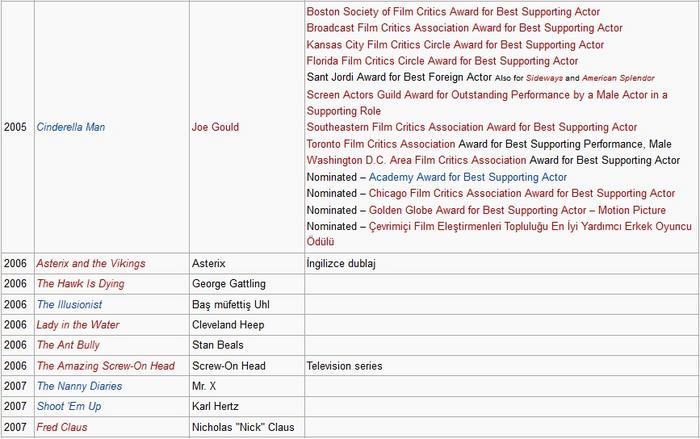Click The Nanny Diaries link

coord(79,386)
